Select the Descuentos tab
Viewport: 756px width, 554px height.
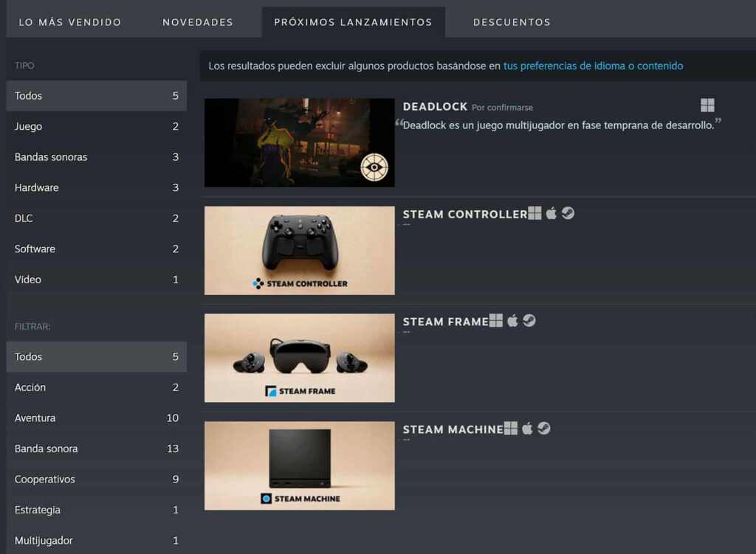pos(512,22)
